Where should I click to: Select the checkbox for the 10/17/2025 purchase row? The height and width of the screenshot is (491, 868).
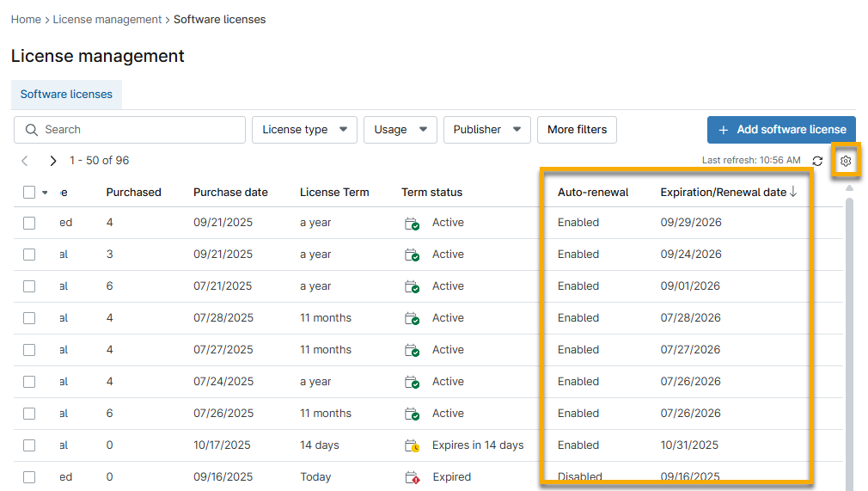29,445
